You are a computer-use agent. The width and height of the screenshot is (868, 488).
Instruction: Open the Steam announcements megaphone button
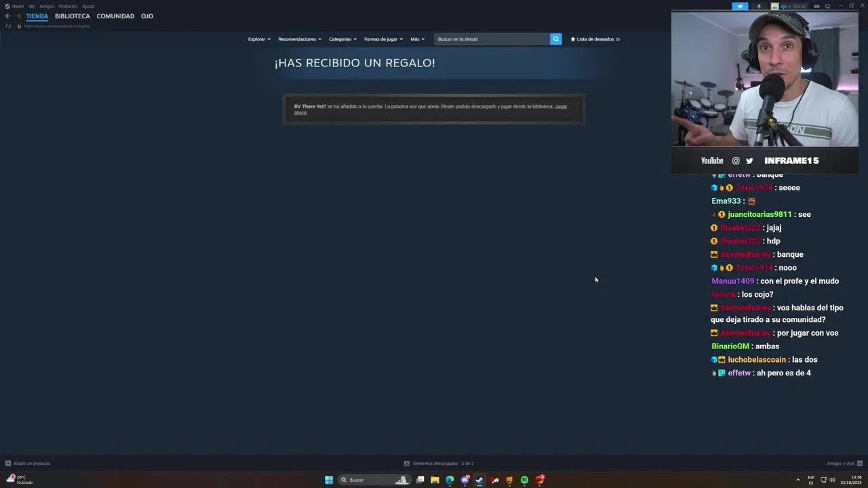[740, 6]
